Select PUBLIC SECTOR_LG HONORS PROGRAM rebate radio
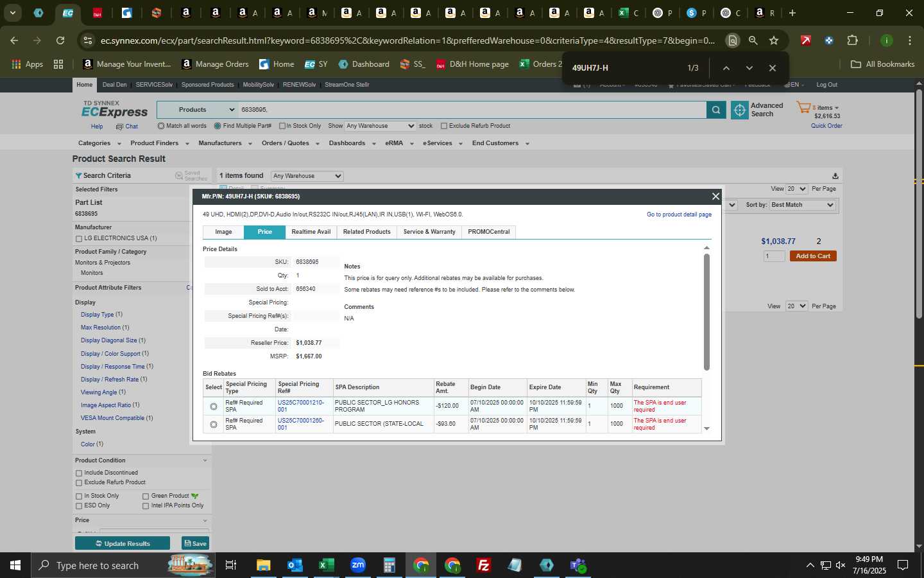This screenshot has width=924, height=578. [x=214, y=407]
